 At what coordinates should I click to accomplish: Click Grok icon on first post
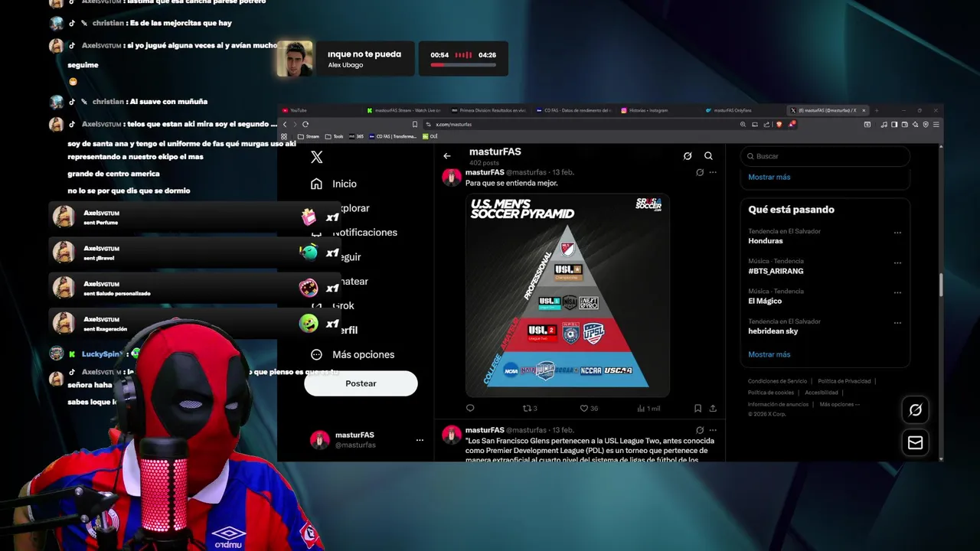[x=700, y=173]
